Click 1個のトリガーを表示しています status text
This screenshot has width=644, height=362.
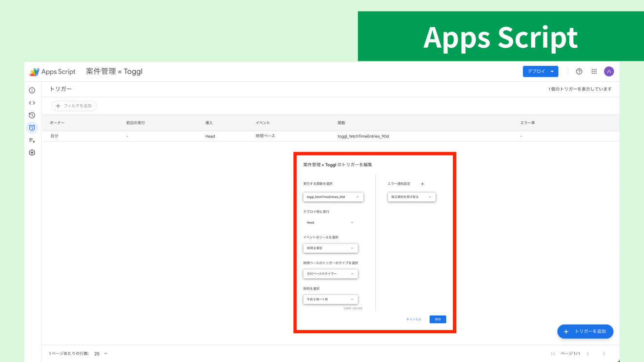click(x=580, y=89)
